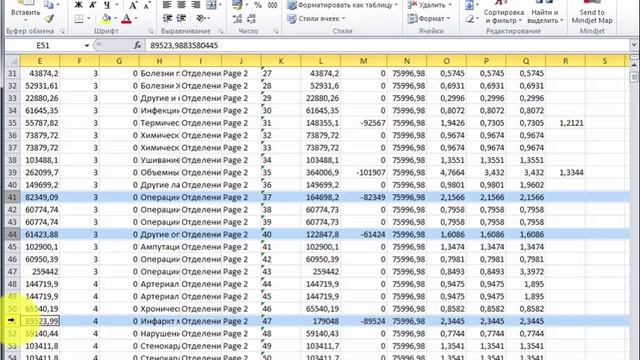Open the borders dropdown arrow
The image size is (640, 360).
pyautogui.click(x=89, y=19)
